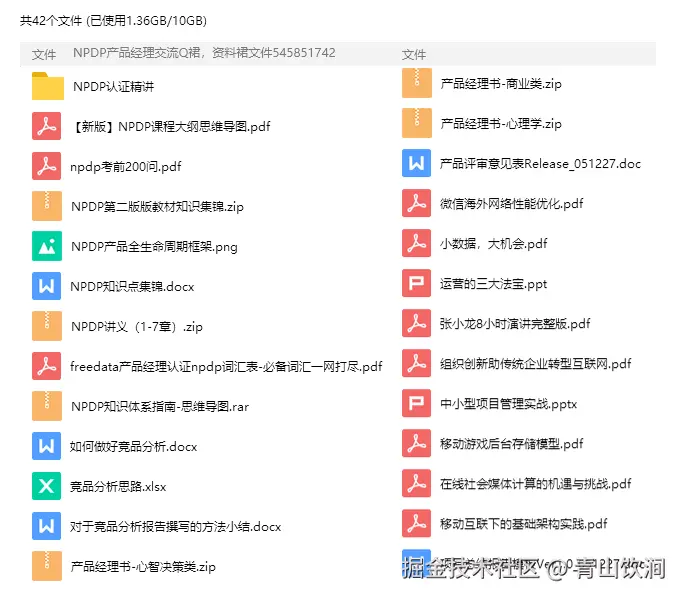Select file name 张小龙8小时演讲完整版.pdf
This screenshot has height=599, width=684.
point(515,324)
